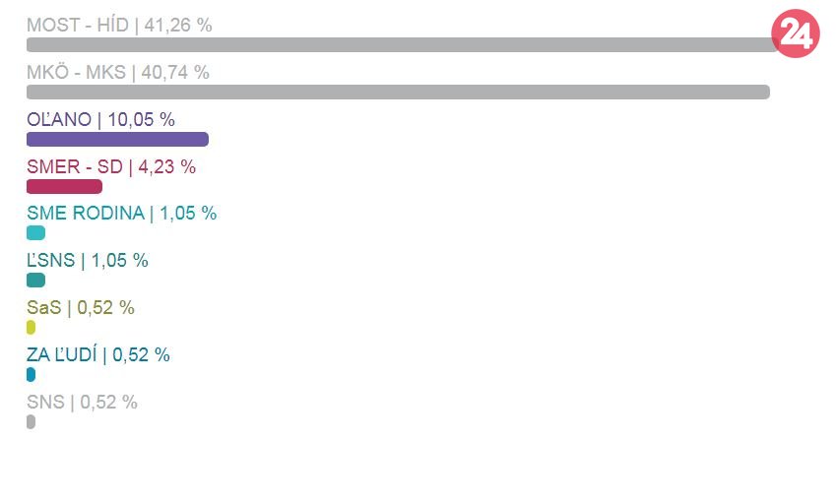This screenshot has height=504, width=836.
Task: Click the red 24 logo badge
Action: coord(796,34)
